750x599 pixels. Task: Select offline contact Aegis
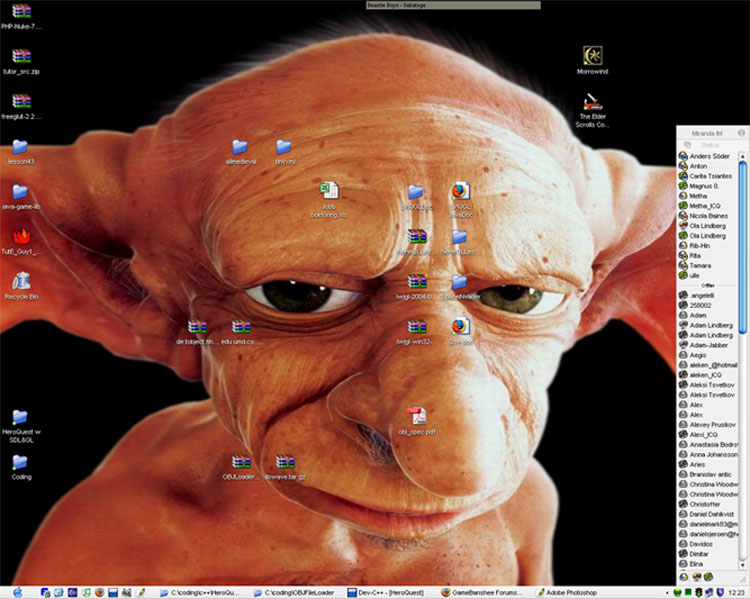tap(708, 355)
